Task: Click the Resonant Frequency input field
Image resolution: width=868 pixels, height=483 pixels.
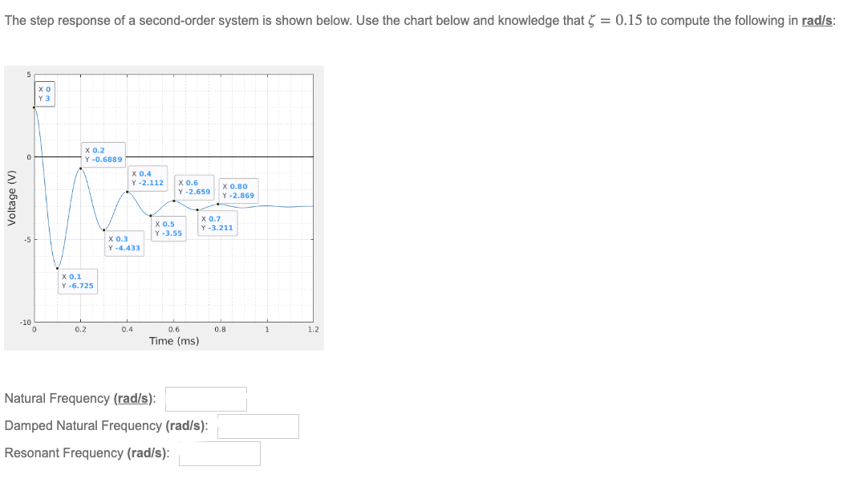Action: pyautogui.click(x=220, y=453)
